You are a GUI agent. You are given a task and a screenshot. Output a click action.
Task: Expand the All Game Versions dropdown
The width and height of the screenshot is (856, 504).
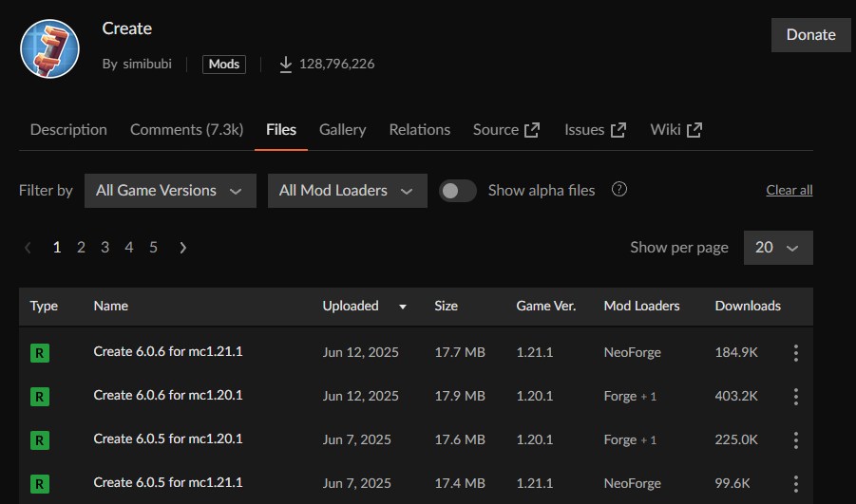pos(170,191)
